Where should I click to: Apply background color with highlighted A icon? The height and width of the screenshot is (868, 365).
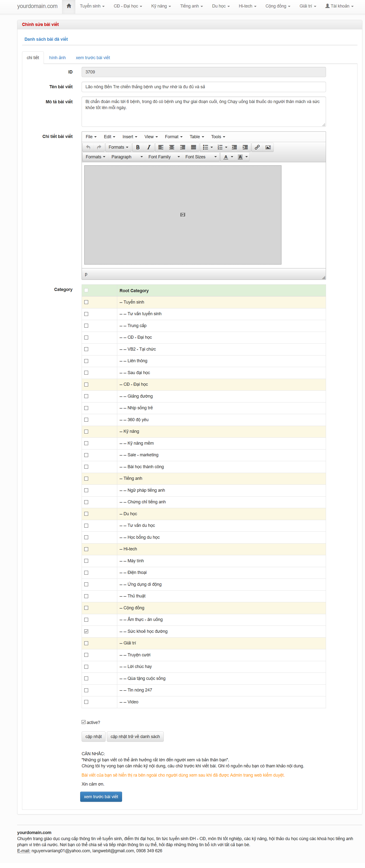(x=240, y=157)
